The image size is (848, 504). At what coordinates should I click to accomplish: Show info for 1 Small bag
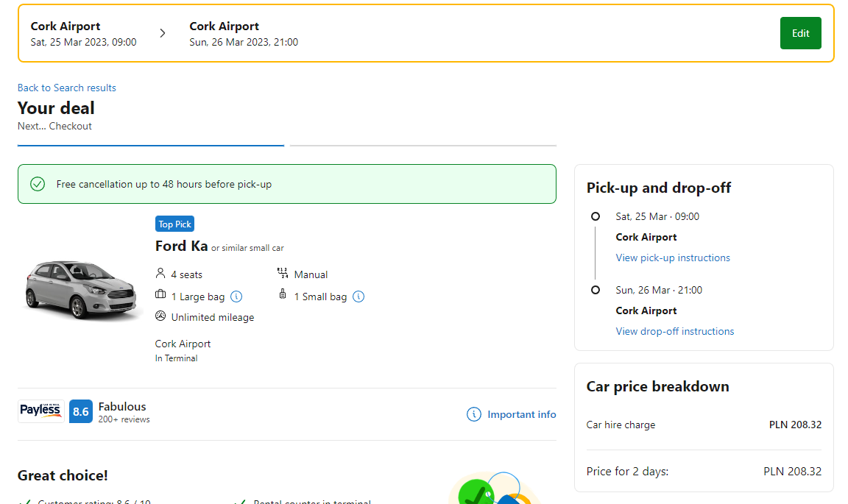click(358, 297)
